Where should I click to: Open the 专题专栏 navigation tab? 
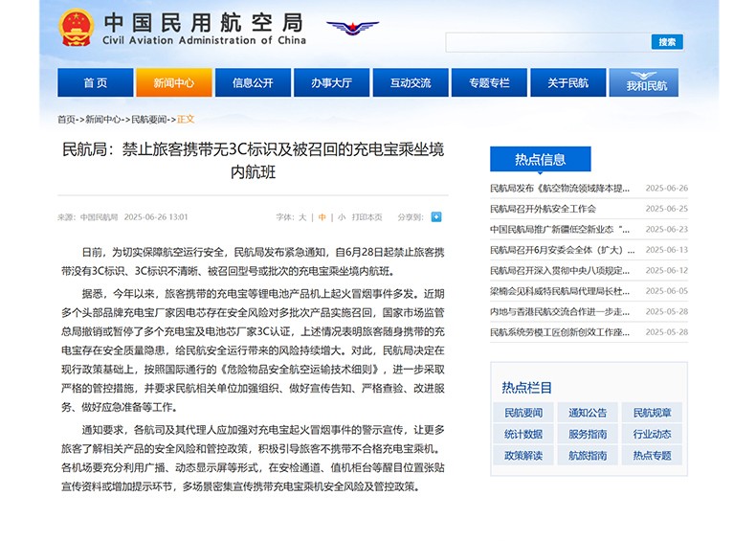489,82
